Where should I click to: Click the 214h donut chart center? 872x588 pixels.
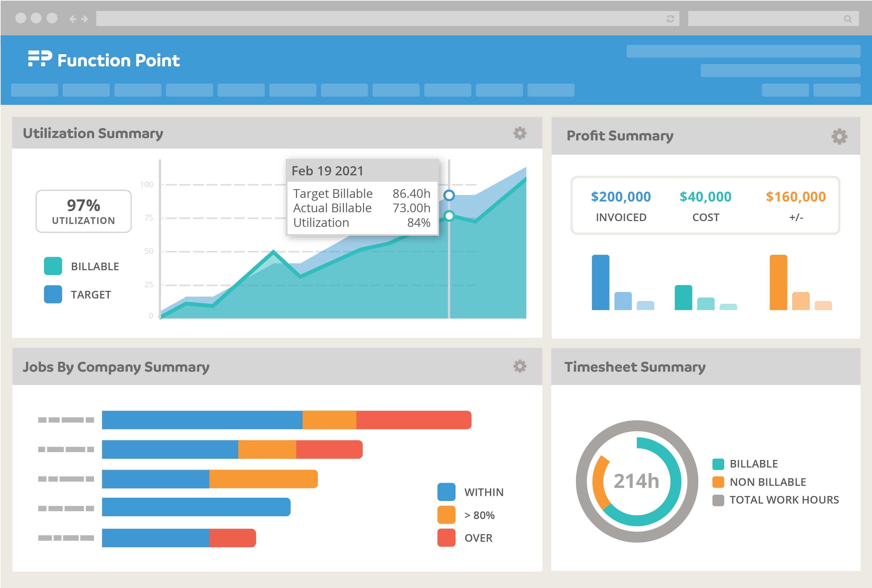(x=636, y=481)
